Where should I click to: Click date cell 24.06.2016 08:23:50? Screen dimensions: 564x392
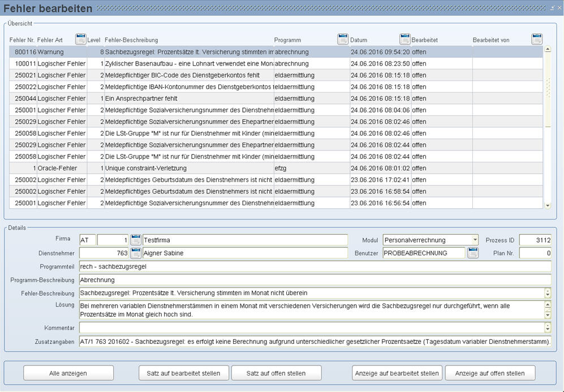point(381,64)
